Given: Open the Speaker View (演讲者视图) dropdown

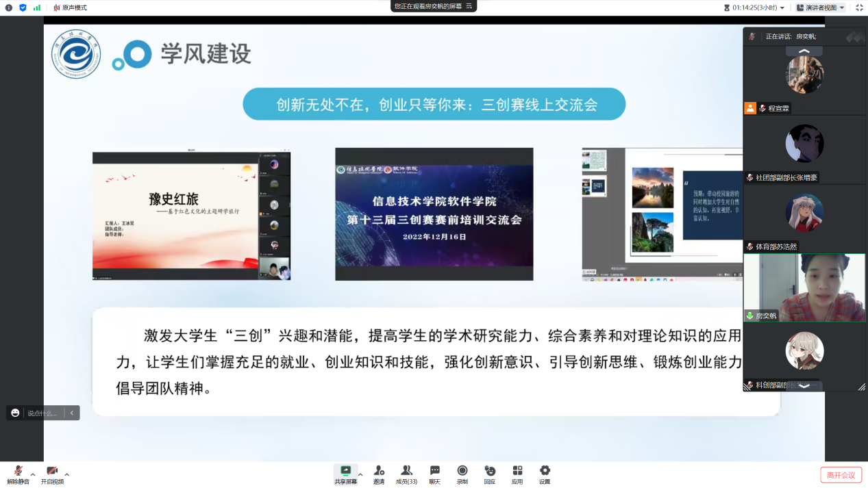Looking at the screenshot, I should coord(821,8).
